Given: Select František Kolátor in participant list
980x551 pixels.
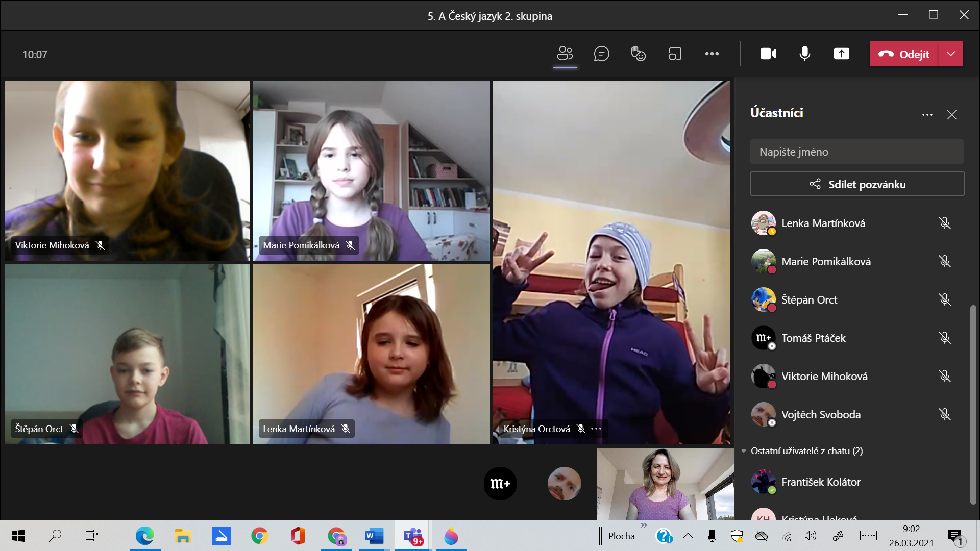Looking at the screenshot, I should [x=821, y=482].
